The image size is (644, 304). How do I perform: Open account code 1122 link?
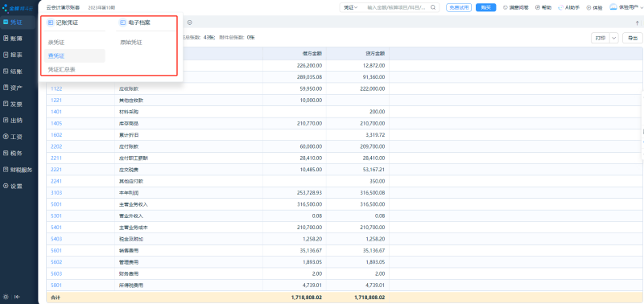[56, 88]
